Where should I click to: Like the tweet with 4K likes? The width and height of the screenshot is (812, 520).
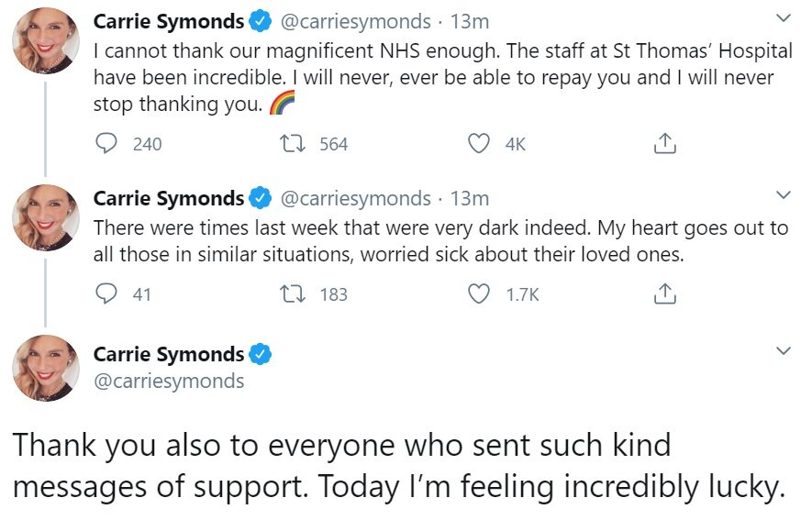click(478, 143)
